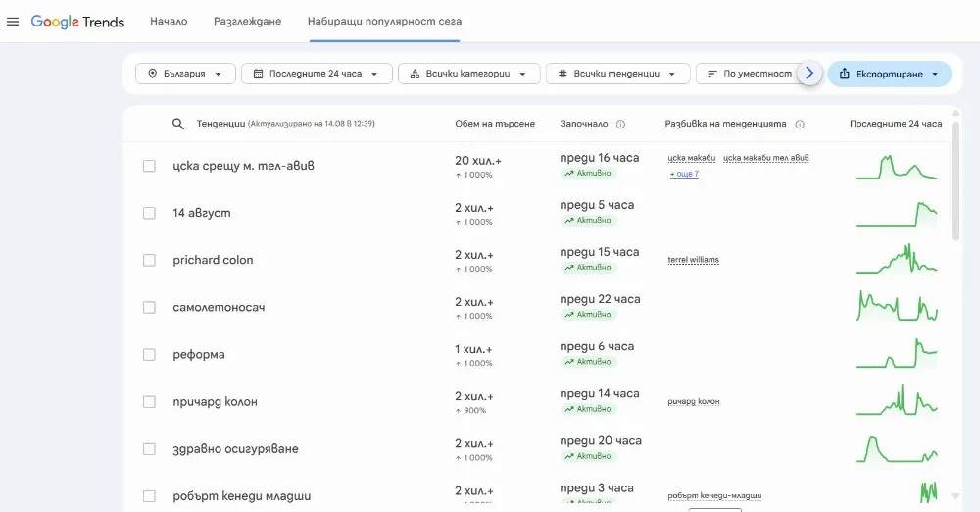Select checkbox for prichard colon
980x512 pixels.
(149, 260)
